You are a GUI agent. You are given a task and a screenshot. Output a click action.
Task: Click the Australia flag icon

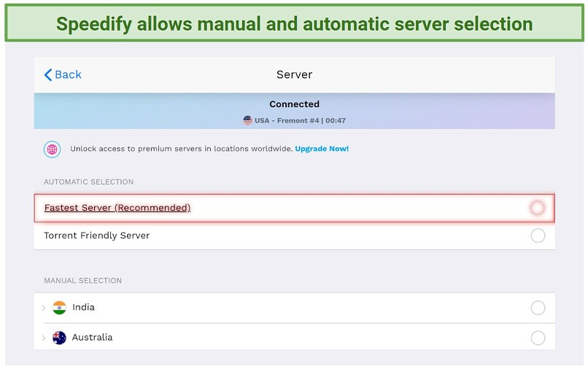pos(59,338)
